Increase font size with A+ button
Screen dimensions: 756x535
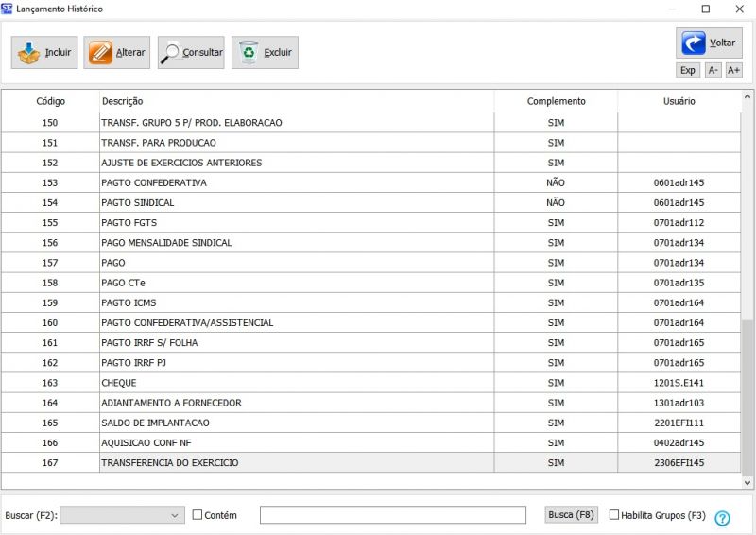[x=733, y=70]
